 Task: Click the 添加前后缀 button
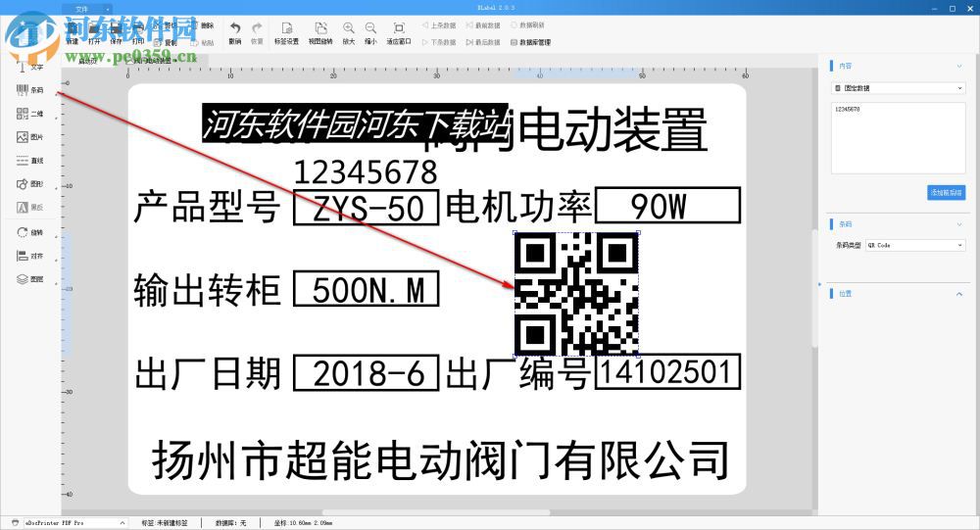(x=946, y=192)
